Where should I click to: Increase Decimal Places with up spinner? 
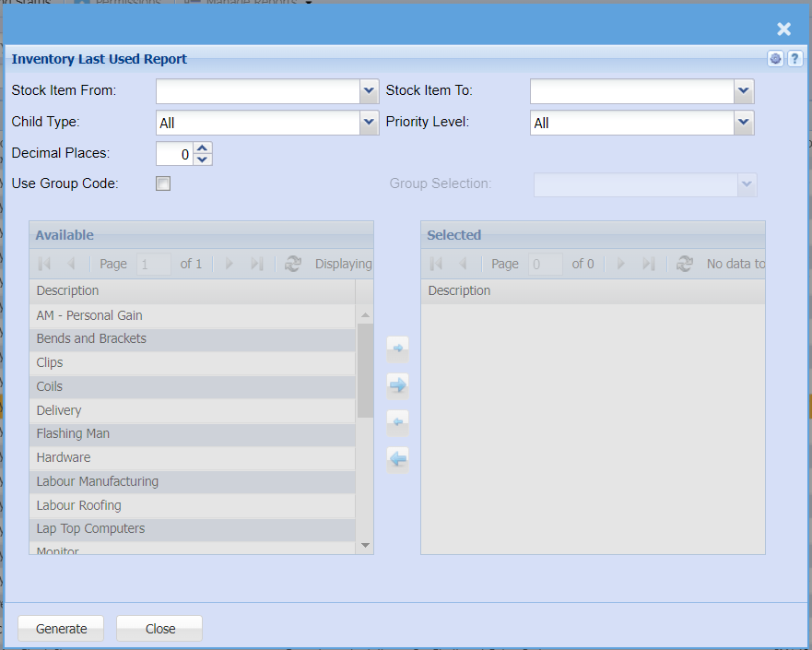point(204,148)
